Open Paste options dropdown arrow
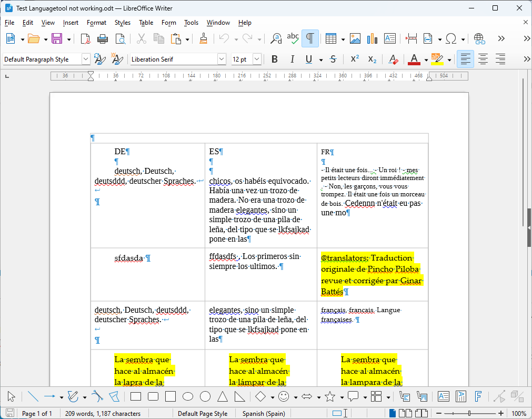The image size is (532, 419). pyautogui.click(x=187, y=39)
